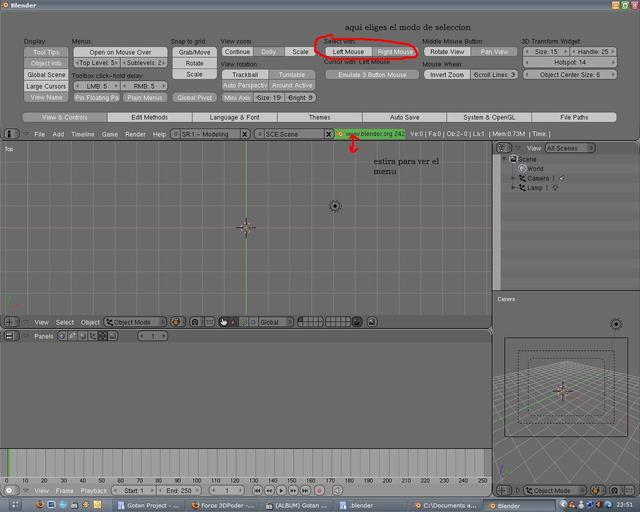Viewport: 640px width, 512px height.
Task: Select the Scene context icon in Panels
Action: (x=112, y=336)
